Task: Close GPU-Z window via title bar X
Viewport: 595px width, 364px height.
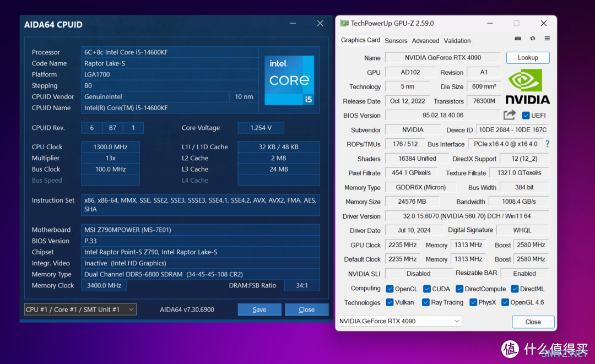Action: coord(543,24)
